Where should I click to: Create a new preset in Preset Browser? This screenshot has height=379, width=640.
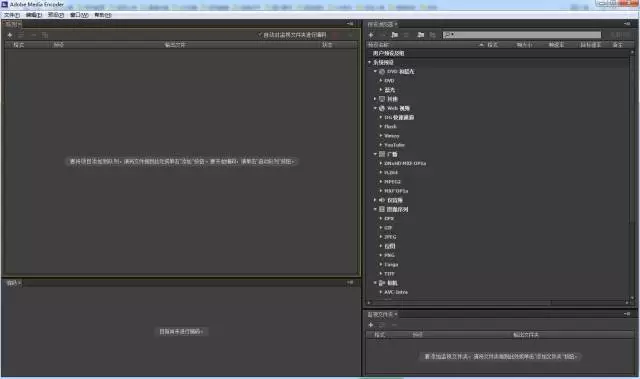coord(371,35)
